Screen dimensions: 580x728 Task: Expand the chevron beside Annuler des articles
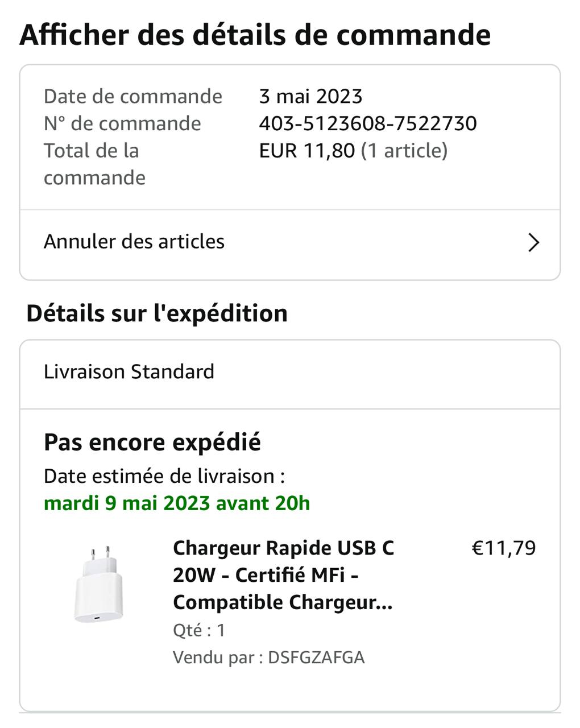tap(533, 242)
